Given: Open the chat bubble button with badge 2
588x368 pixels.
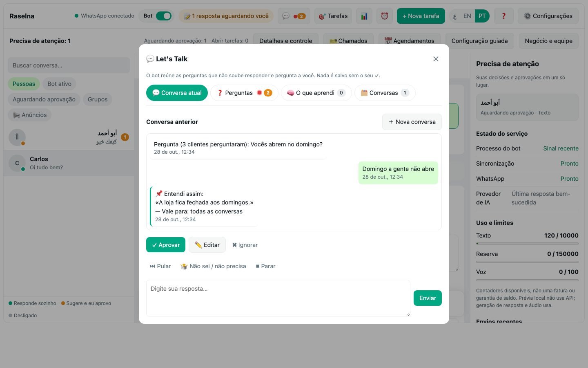Looking at the screenshot, I should coord(294,16).
